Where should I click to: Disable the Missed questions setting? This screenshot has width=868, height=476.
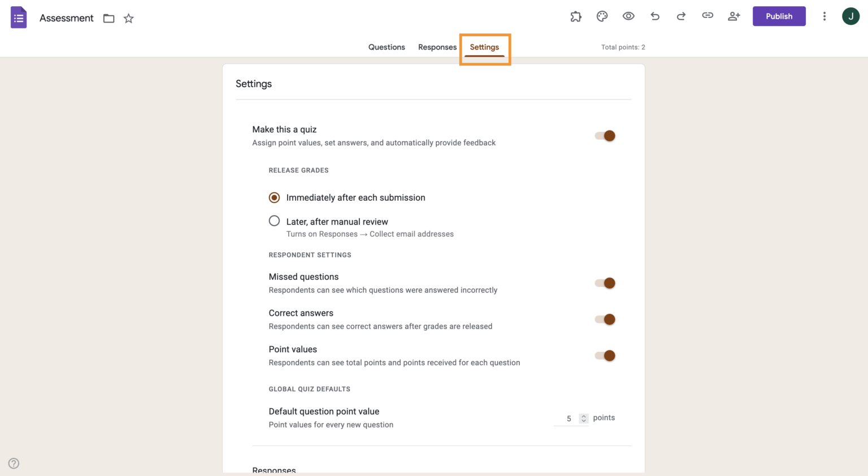coord(605,283)
